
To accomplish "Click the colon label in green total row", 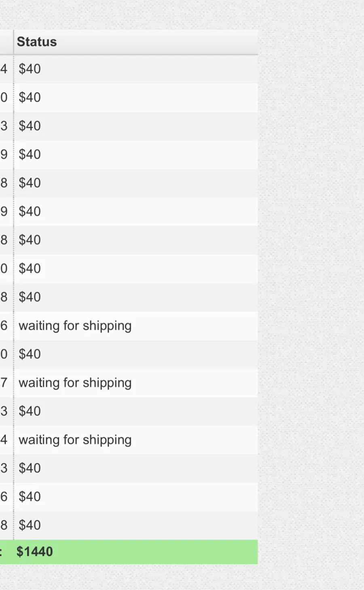I will pyautogui.click(x=1, y=552).
